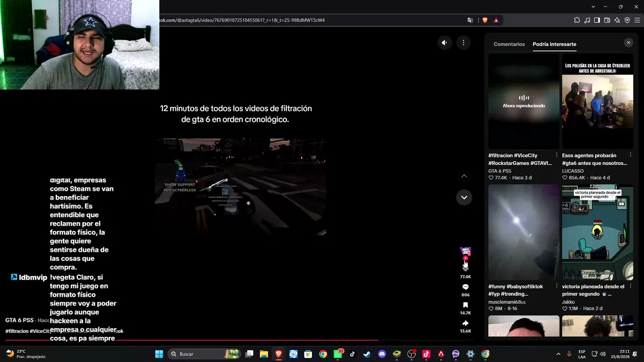
Task: Share the video using the 13.6K arrow
Action: (x=465, y=323)
